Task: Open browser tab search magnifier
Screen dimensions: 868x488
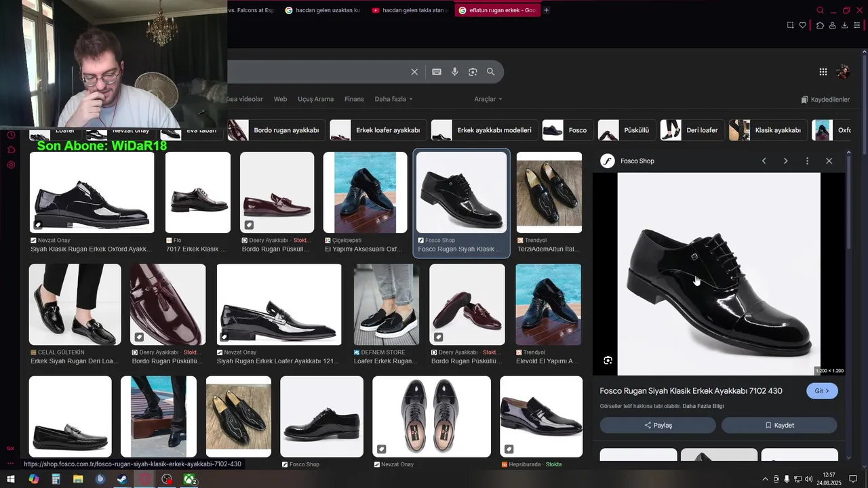Action: [820, 10]
